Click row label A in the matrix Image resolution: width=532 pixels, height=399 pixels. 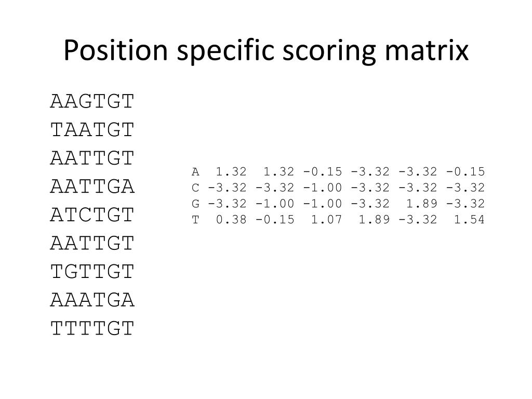point(195,172)
